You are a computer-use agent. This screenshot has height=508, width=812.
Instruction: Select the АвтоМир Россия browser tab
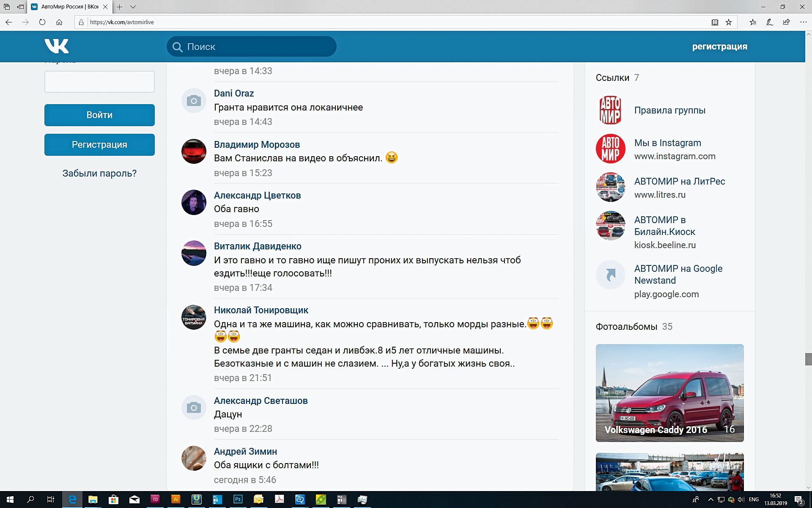click(x=70, y=7)
